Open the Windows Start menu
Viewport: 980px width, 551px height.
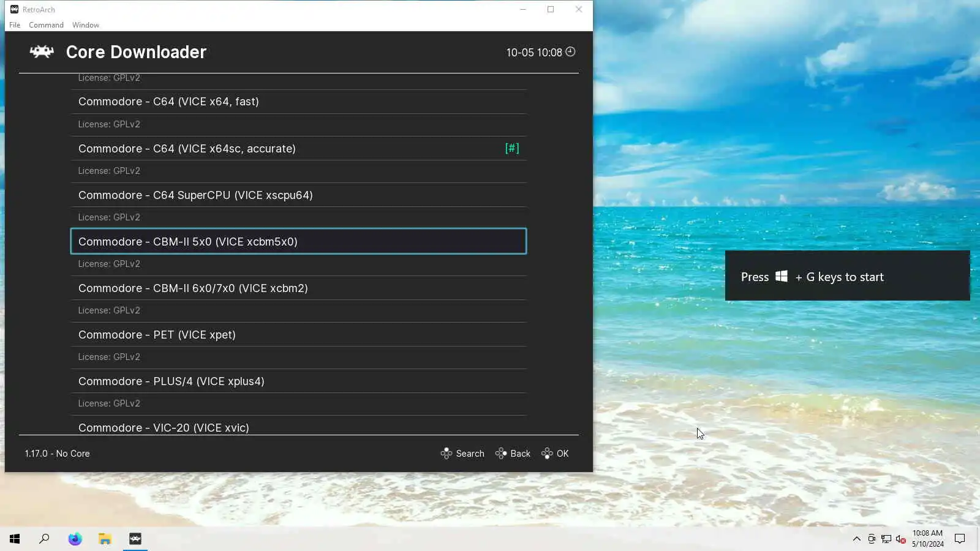[x=15, y=539]
